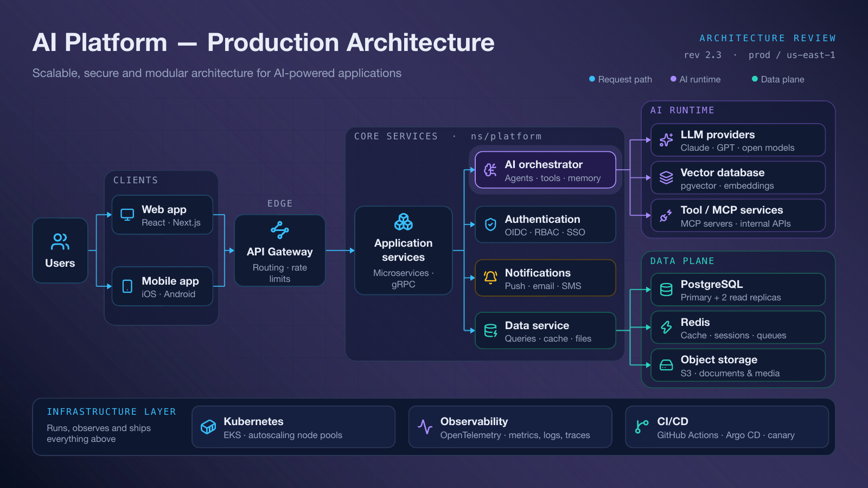Click the 'Agents · tools · memory' subtitle
The image size is (868, 488).
pos(553,178)
